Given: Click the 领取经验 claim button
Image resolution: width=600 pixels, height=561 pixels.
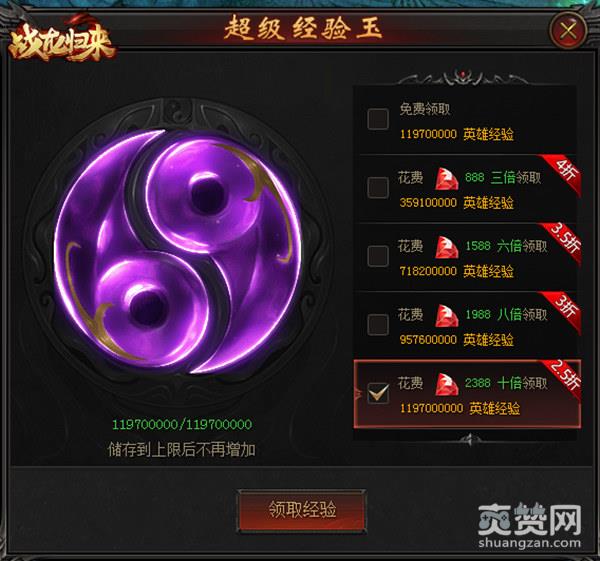Looking at the screenshot, I should tap(302, 510).
